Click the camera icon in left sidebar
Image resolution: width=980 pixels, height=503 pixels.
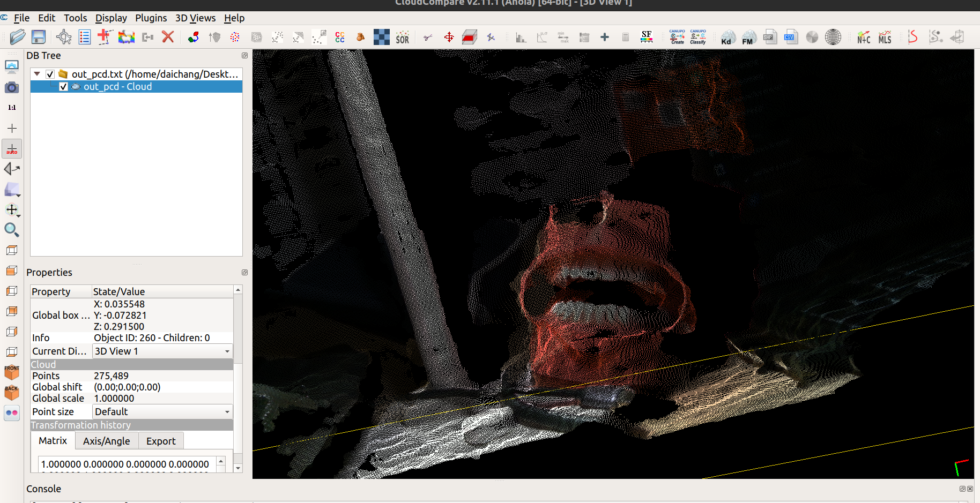12,87
